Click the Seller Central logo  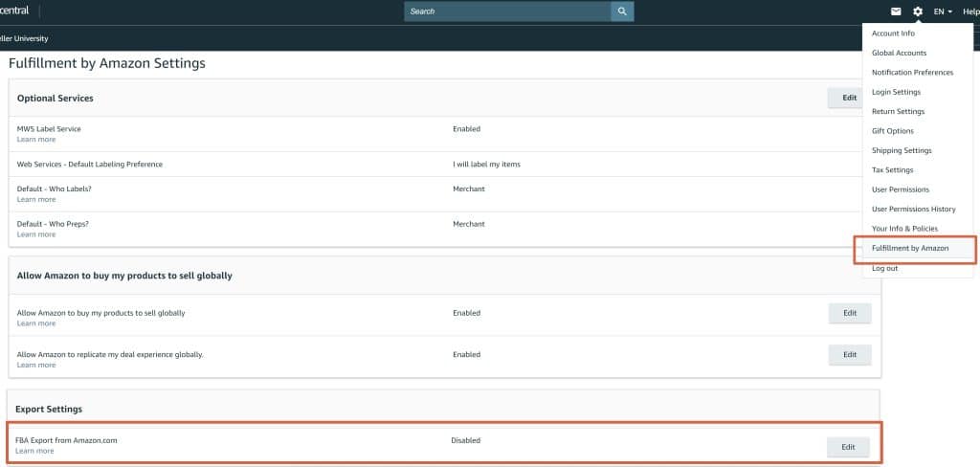(x=14, y=11)
